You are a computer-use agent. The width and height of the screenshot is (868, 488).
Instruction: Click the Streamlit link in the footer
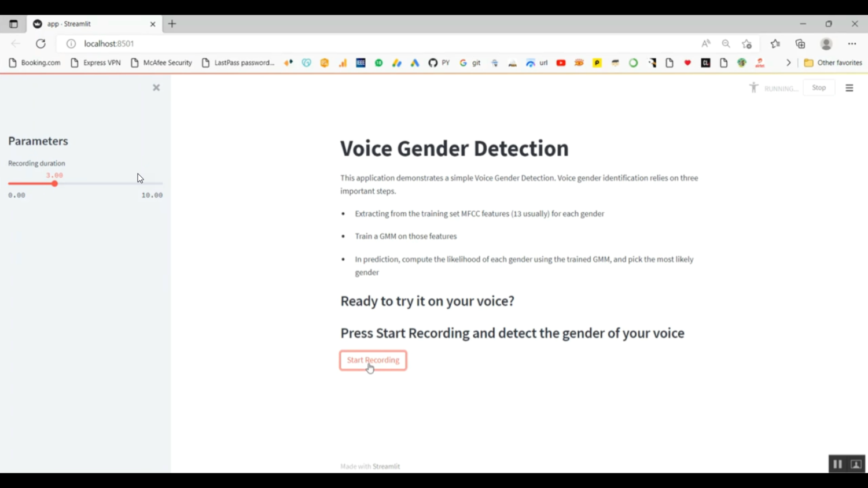387,467
